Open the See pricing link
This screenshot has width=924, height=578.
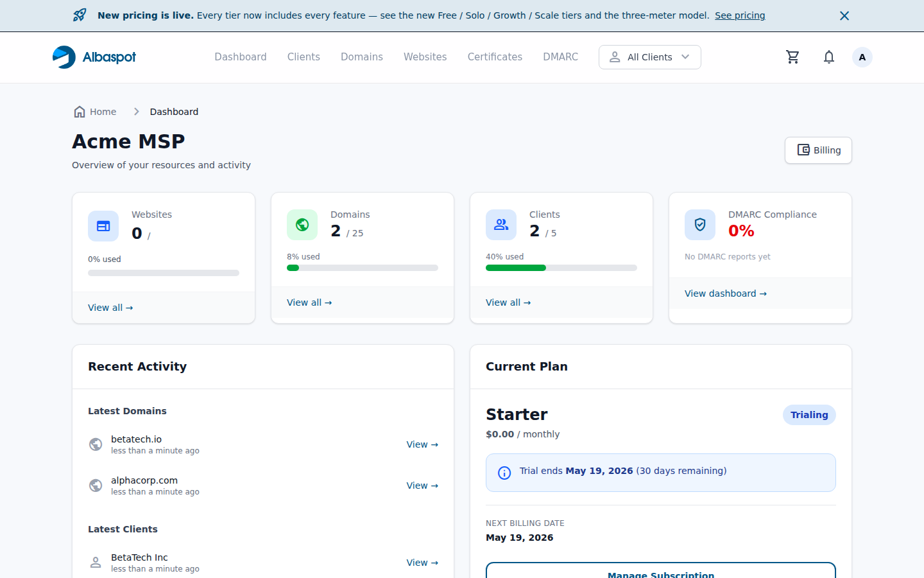point(740,15)
